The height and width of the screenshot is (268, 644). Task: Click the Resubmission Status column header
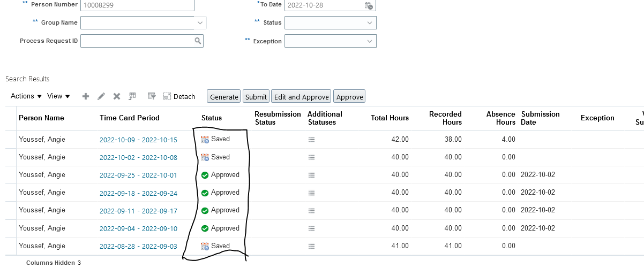point(278,118)
